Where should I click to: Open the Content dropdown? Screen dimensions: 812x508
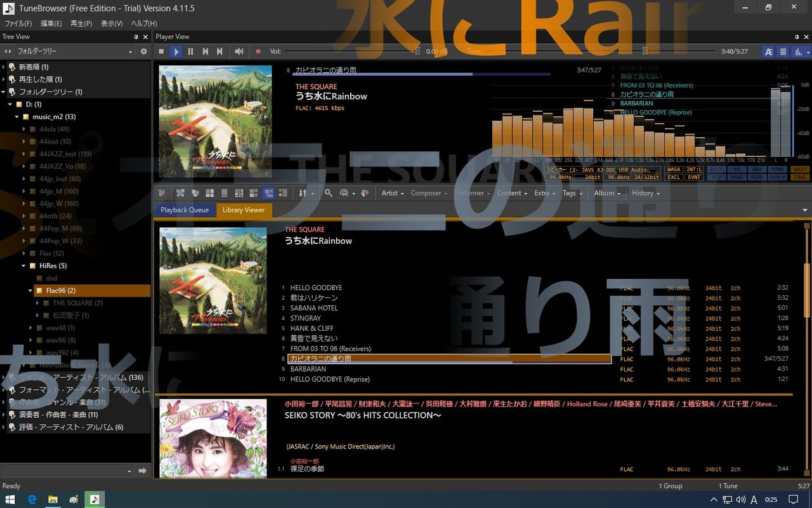512,193
